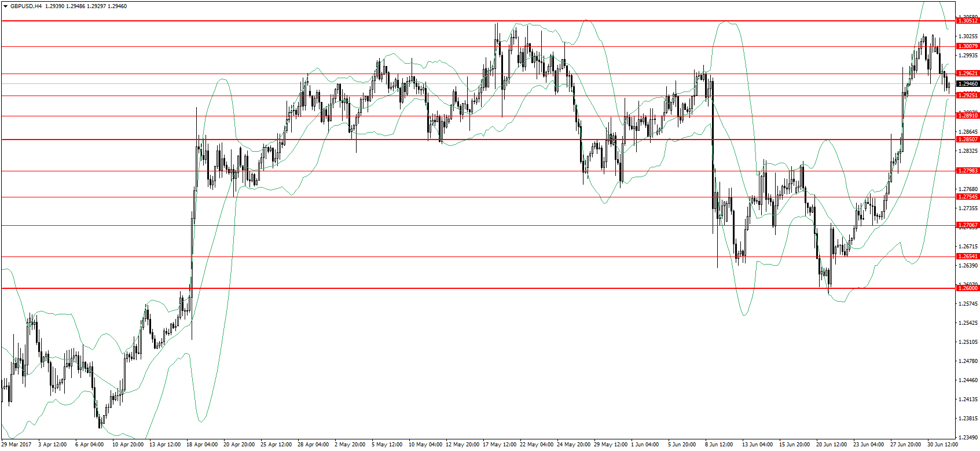Select the red 1.27983 price level label
980x451 pixels.
click(968, 171)
